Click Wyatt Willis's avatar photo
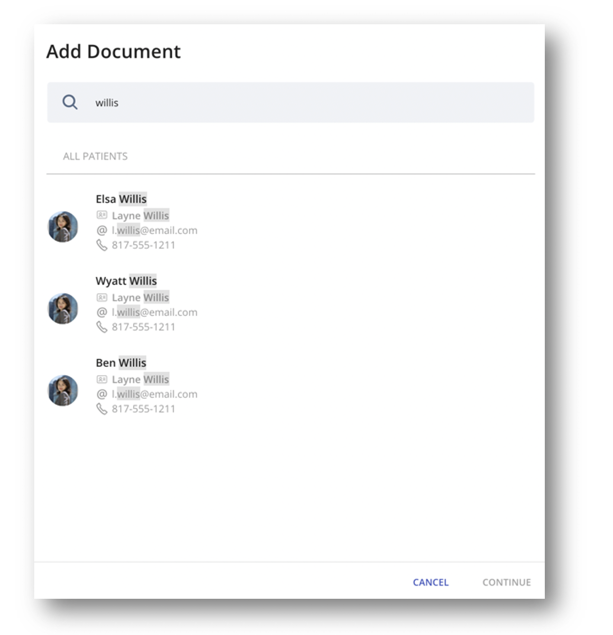Screen dimensions: 613x635 63,309
